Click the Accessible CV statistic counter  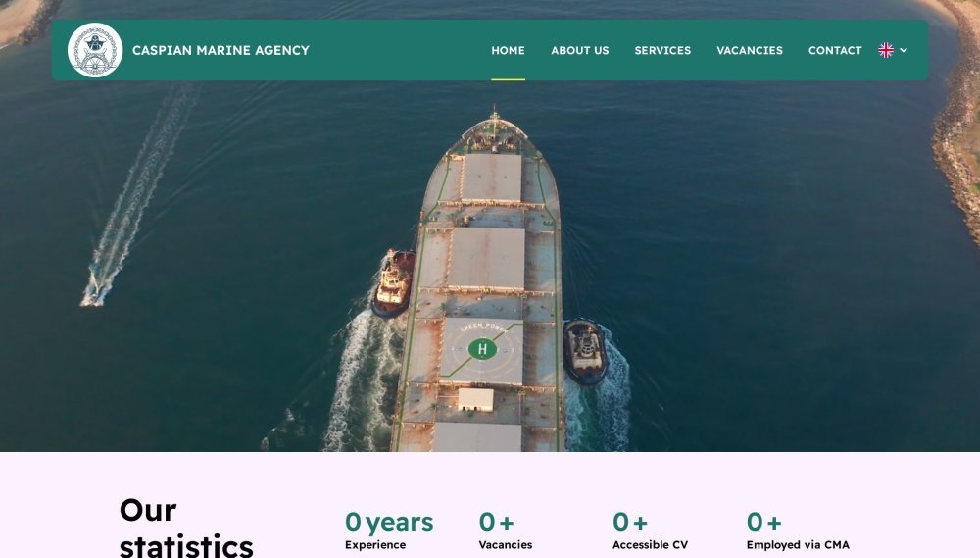(x=650, y=531)
